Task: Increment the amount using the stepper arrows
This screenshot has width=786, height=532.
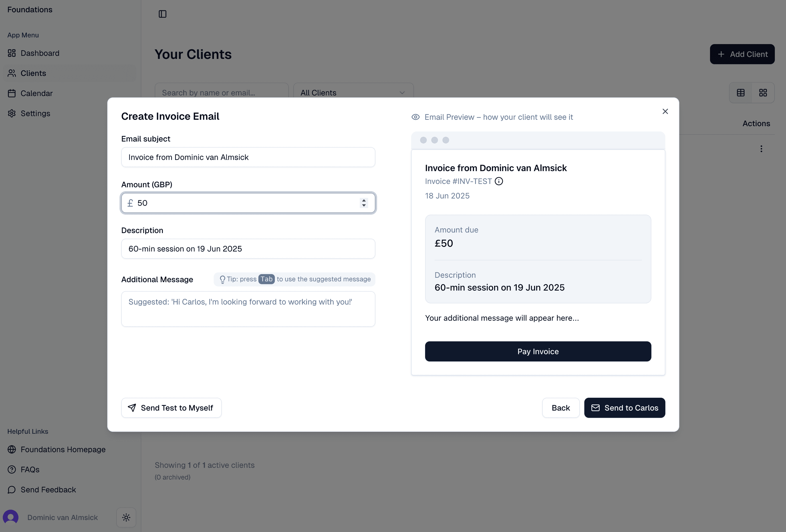Action: [364, 203]
